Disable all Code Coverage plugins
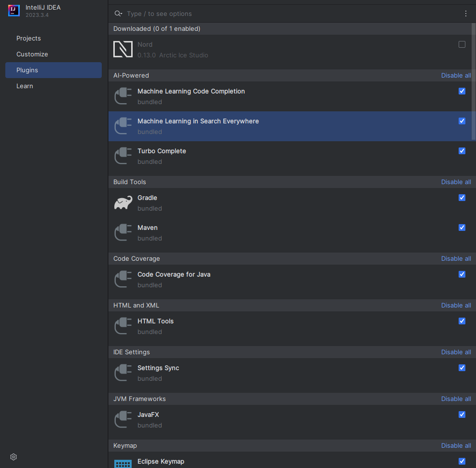This screenshot has width=476, height=468. click(x=456, y=258)
